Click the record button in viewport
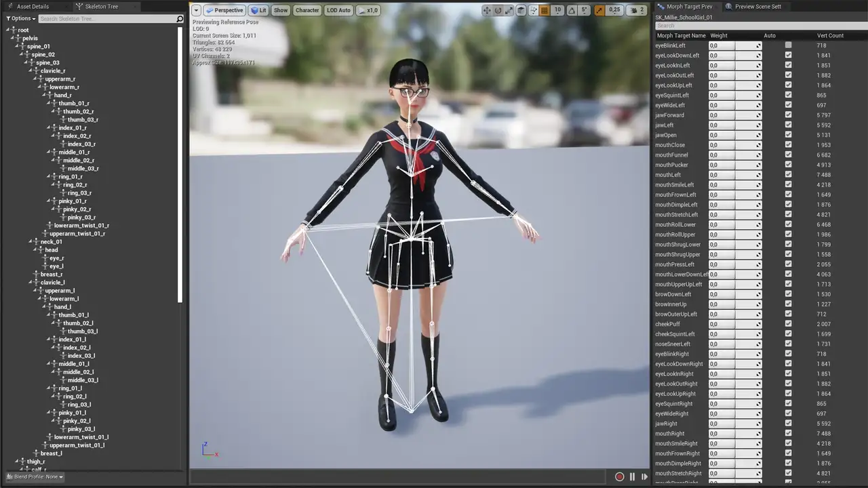The width and height of the screenshot is (868, 488). click(619, 476)
